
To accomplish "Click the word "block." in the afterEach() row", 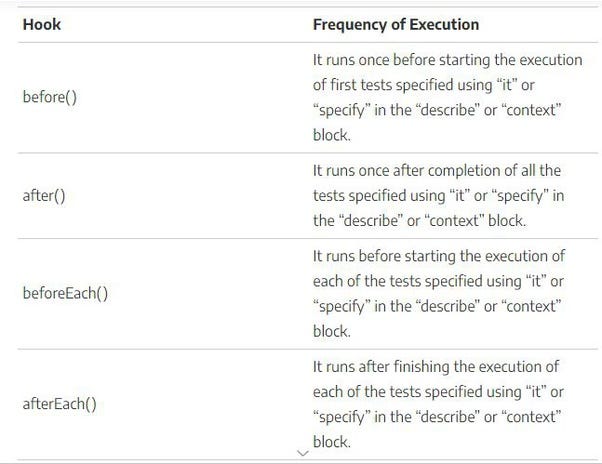I will [331, 441].
